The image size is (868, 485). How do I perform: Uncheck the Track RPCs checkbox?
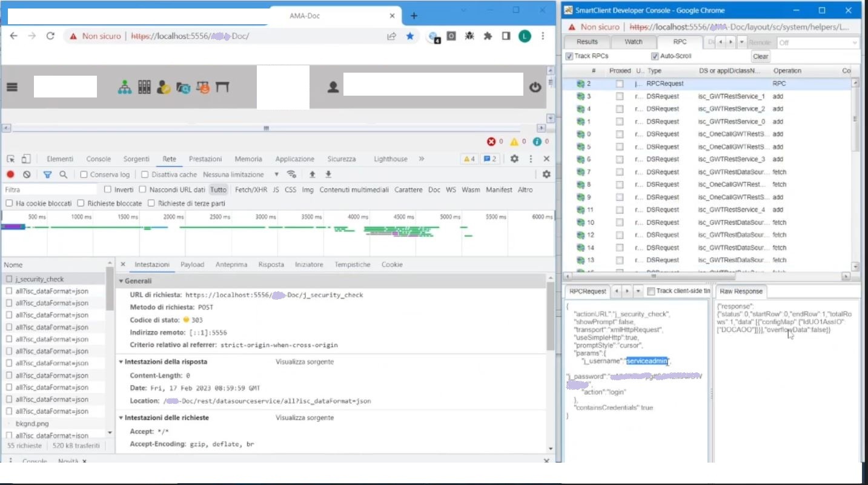[x=569, y=56]
